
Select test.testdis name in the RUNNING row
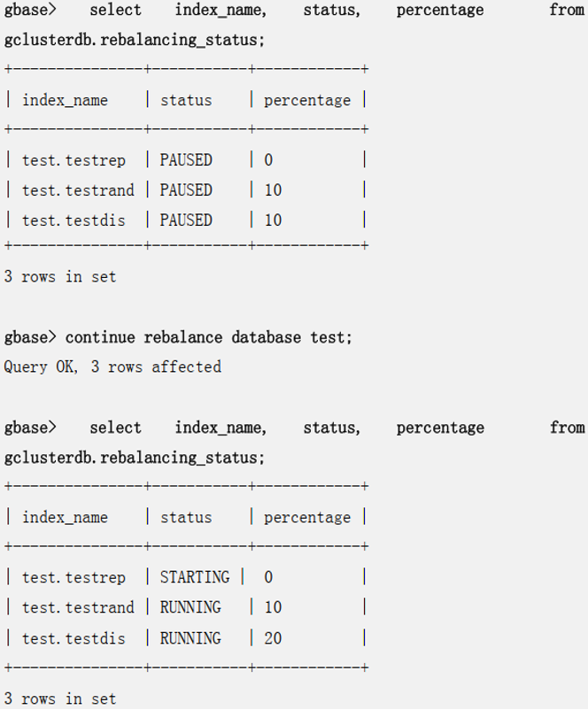point(74,638)
